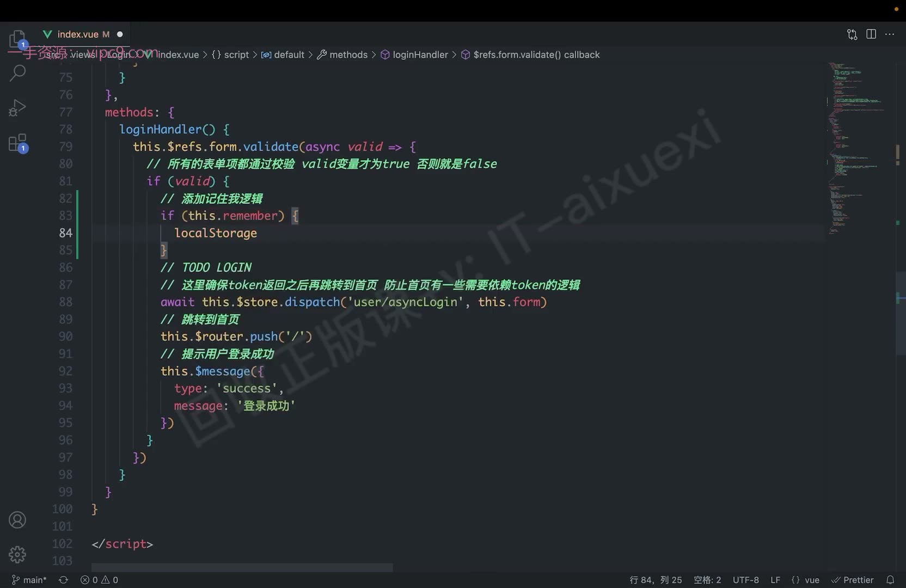Click the closing </script> tag
The width and height of the screenshot is (906, 588).
click(x=123, y=544)
